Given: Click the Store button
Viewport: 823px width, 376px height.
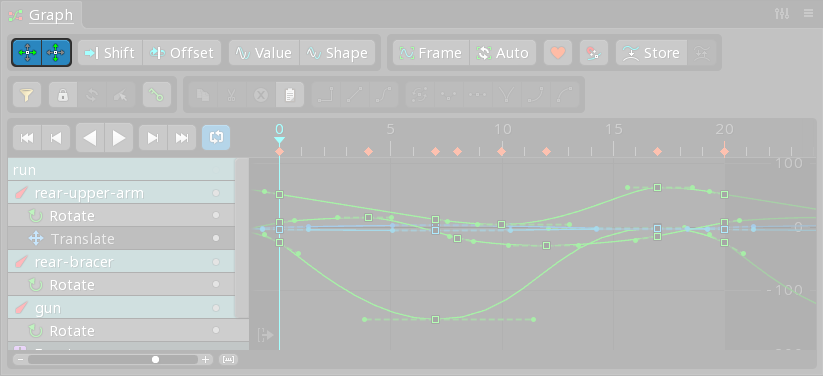Looking at the screenshot, I should tap(651, 53).
